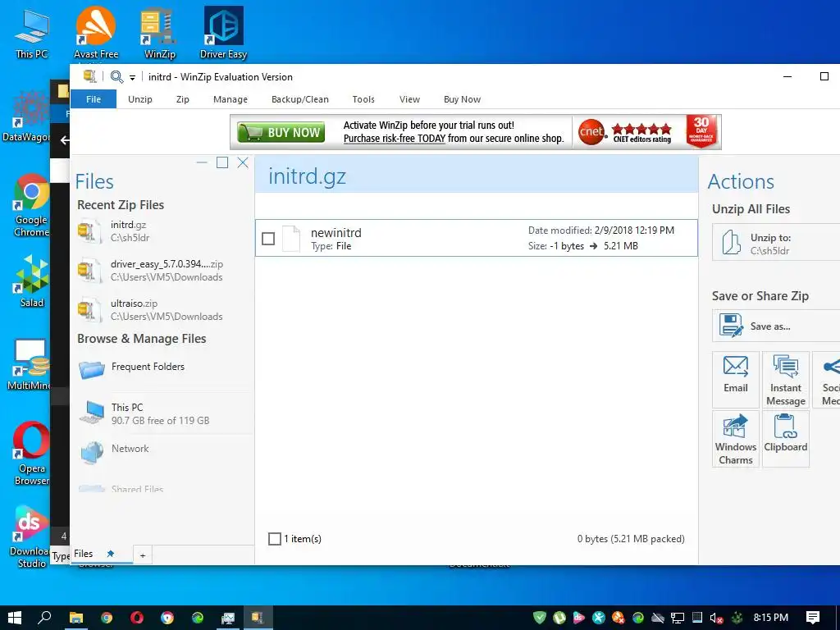Open the DataWagon desktop shortcut
This screenshot has width=840, height=630.
(25, 116)
